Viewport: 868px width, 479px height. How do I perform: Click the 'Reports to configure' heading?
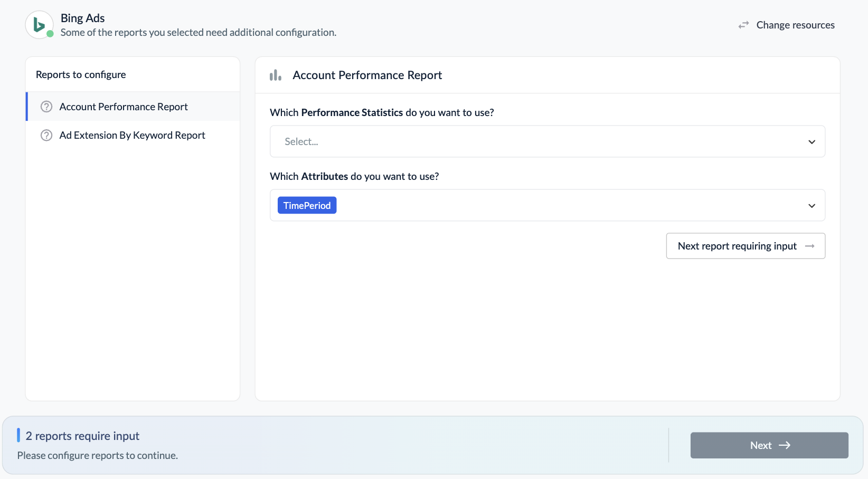pos(81,74)
